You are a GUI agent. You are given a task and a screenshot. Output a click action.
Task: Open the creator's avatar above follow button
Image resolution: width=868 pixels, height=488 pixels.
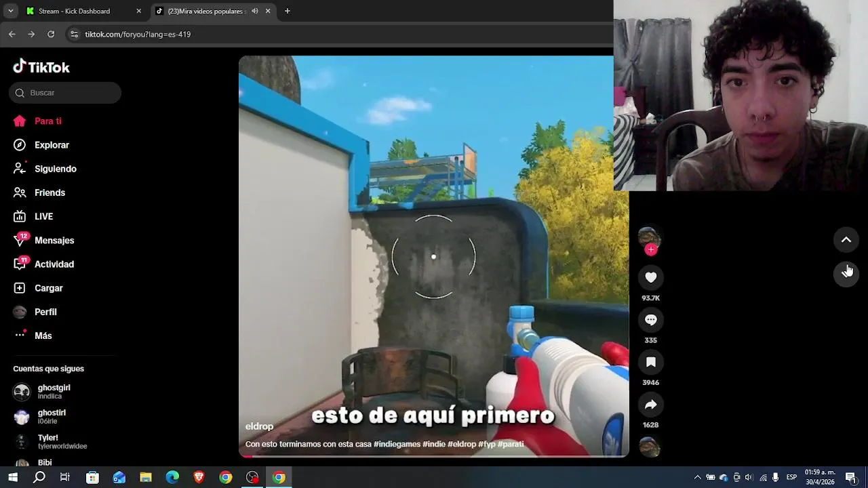(650, 237)
